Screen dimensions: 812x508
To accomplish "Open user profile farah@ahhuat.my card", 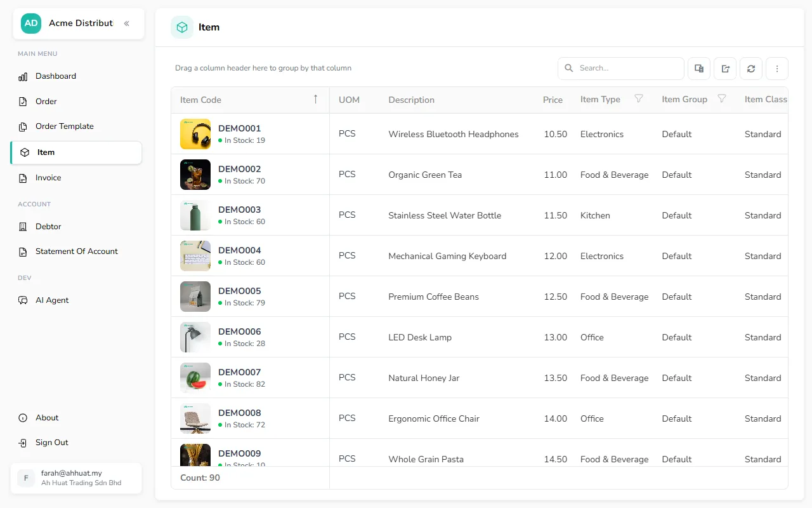I will point(76,478).
